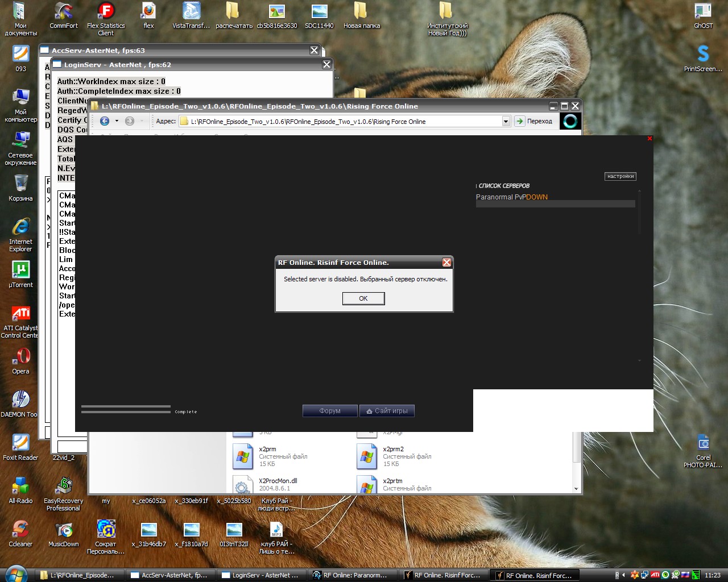Select the x2prm2 system file
The height and width of the screenshot is (582, 728).
point(394,456)
